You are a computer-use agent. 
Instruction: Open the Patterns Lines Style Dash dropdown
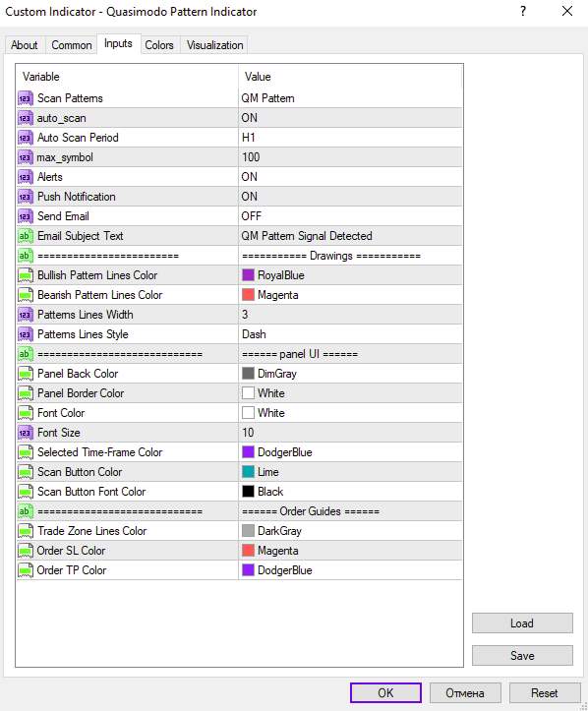(350, 334)
